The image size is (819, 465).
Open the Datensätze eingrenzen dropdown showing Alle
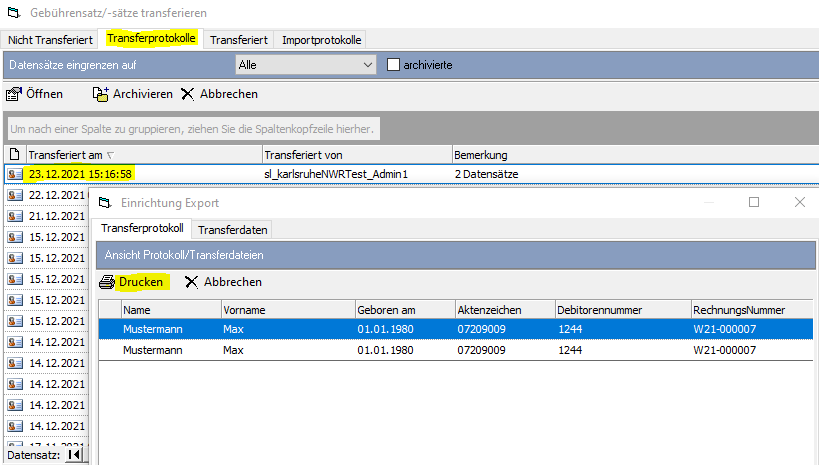[305, 64]
